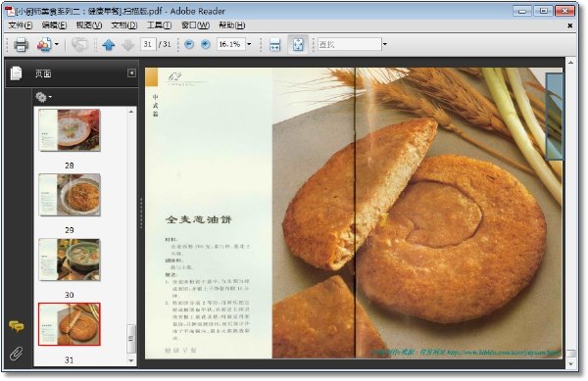Viewport: 588px width, 381px height.
Task: Click the page label 28 under thumbnail
Action: pyautogui.click(x=69, y=166)
